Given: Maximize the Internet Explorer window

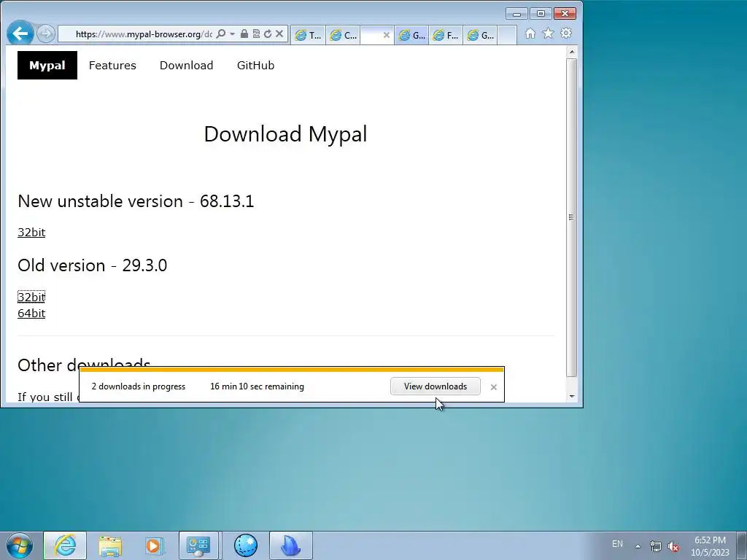Looking at the screenshot, I should point(541,13).
